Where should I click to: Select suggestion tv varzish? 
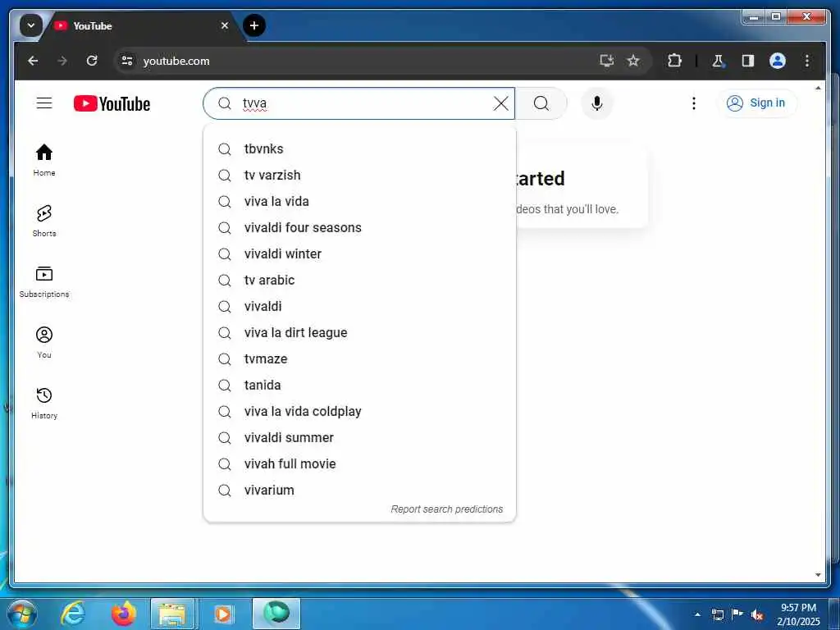click(x=359, y=176)
